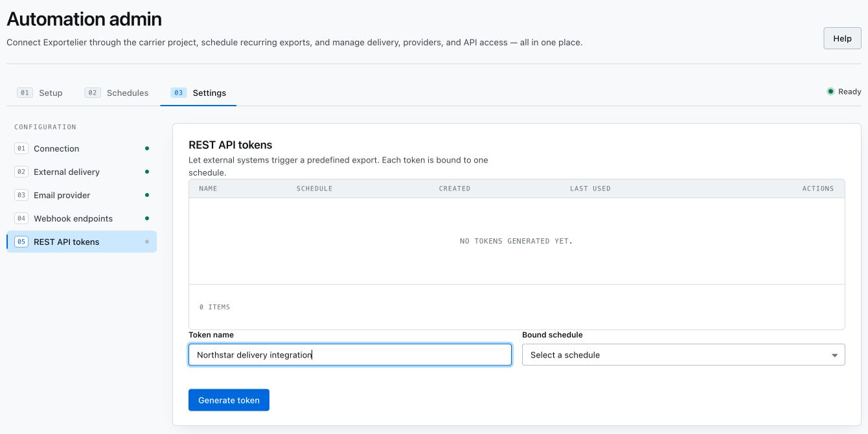Viewport: 868px width, 434px height.
Task: Select the REST API tokens section
Action: click(x=82, y=242)
